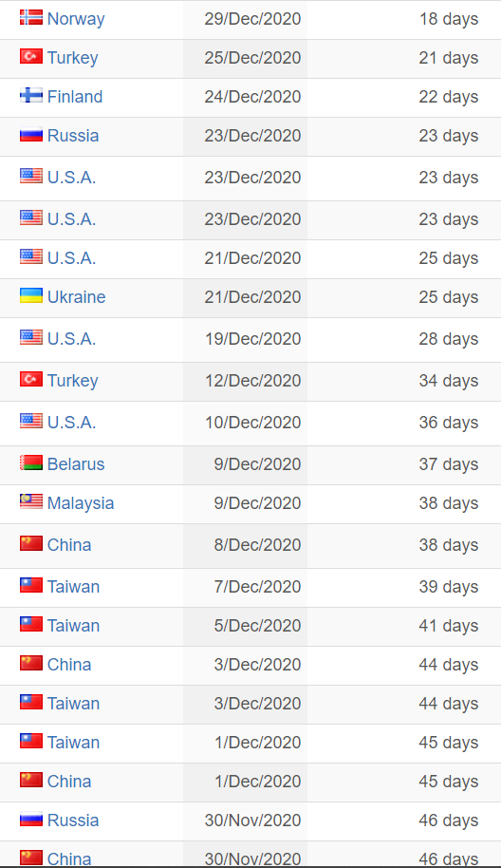The width and height of the screenshot is (501, 868).
Task: Select the 29/Dec/2020 date cell
Action: click(246, 19)
